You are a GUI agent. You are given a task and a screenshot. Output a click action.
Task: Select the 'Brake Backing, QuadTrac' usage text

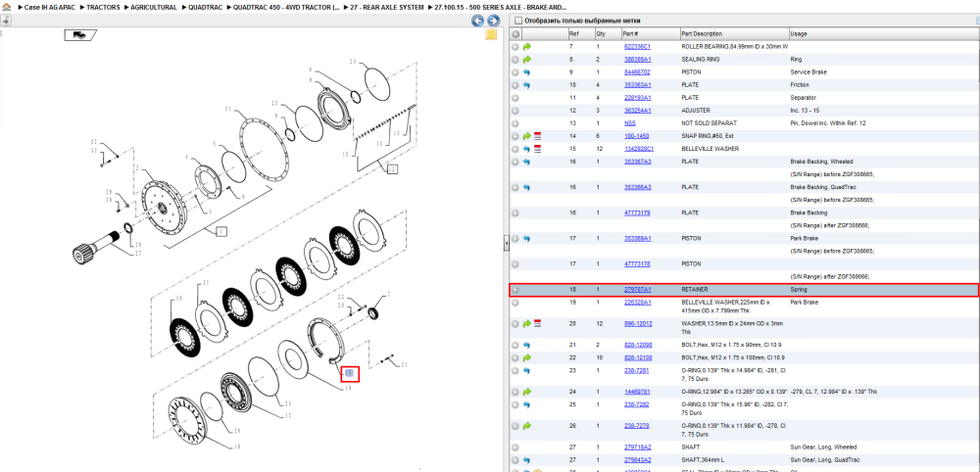click(821, 187)
